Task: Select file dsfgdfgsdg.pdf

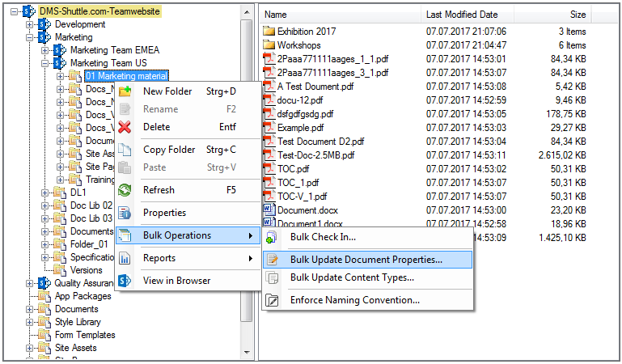Action: tap(305, 114)
